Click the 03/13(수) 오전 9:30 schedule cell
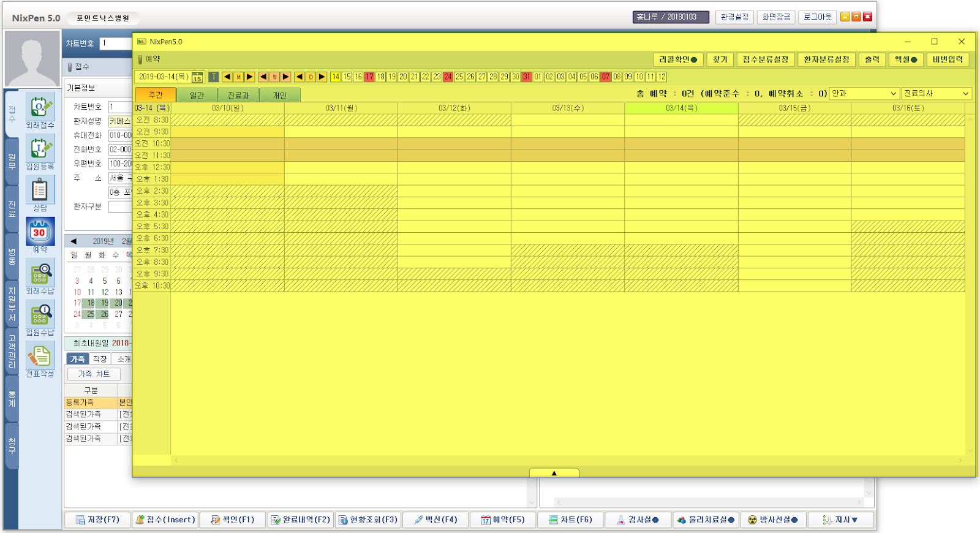The height and width of the screenshot is (533, 980). [567, 132]
